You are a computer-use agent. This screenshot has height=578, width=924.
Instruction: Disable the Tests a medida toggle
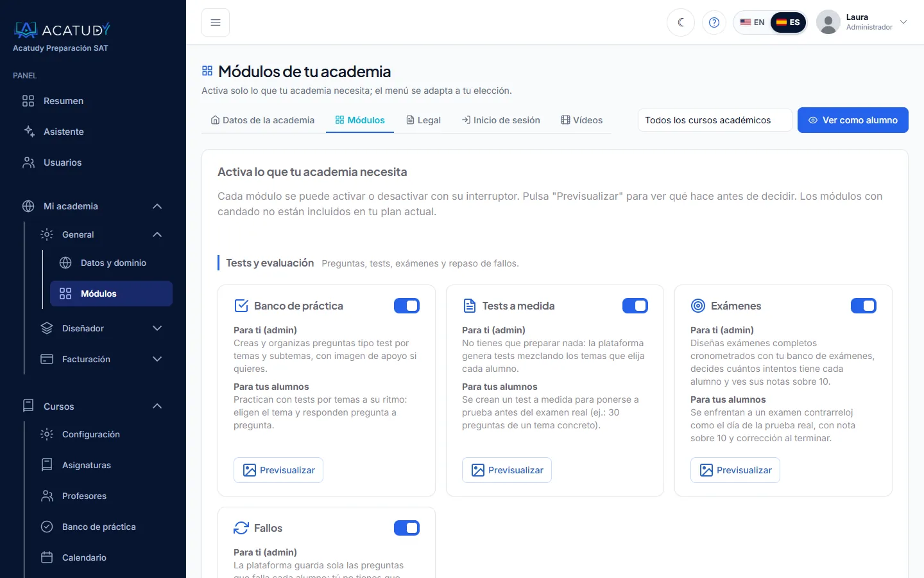(635, 306)
